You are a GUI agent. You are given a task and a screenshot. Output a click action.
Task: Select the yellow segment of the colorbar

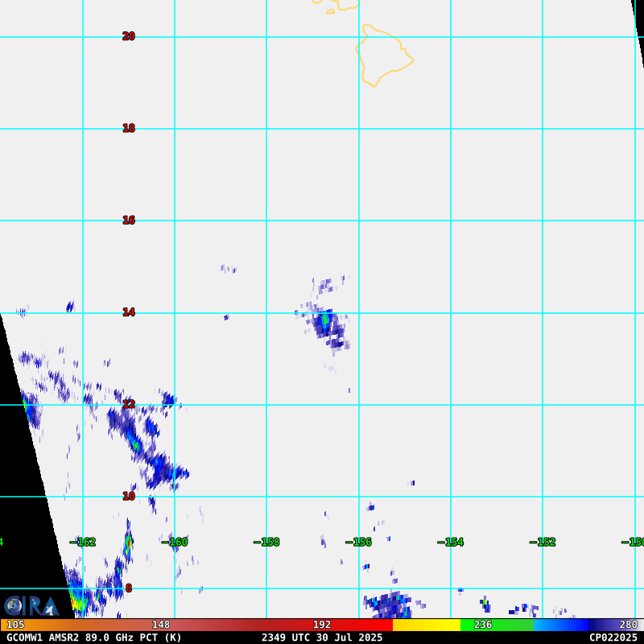click(x=426, y=625)
